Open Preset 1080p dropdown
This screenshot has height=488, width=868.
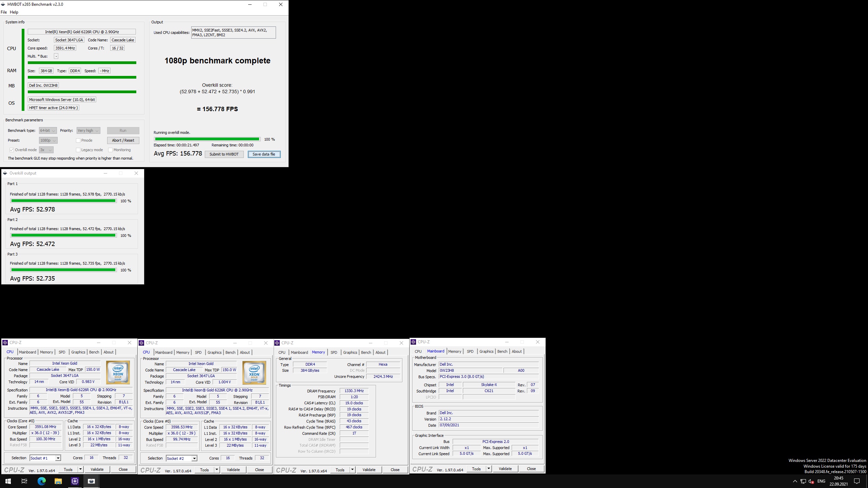pyautogui.click(x=48, y=140)
